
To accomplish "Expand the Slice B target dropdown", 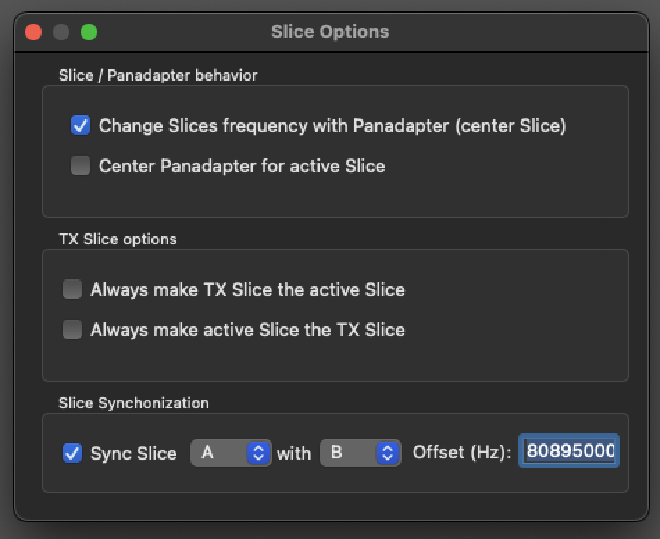I will pos(360,453).
